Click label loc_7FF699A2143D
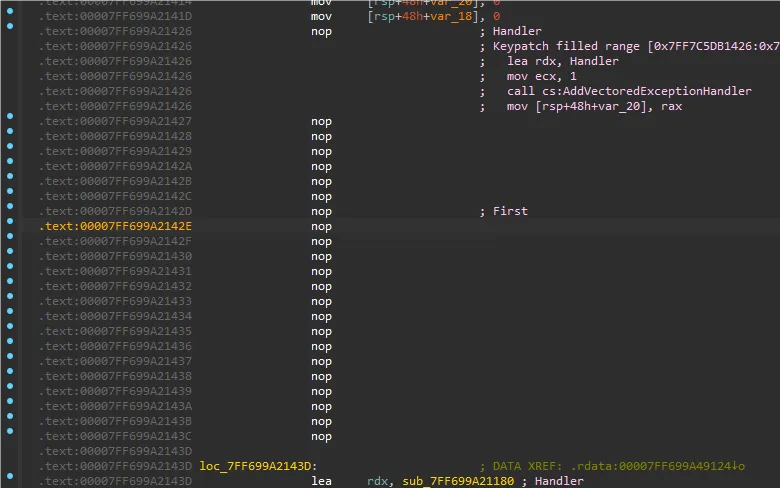The image size is (780, 488). (258, 466)
